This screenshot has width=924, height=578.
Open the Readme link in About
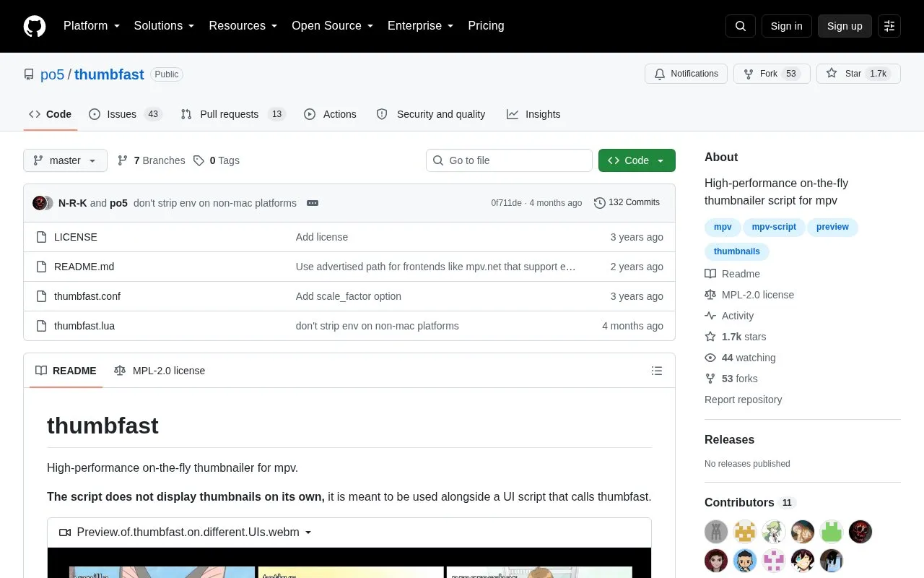coord(733,274)
